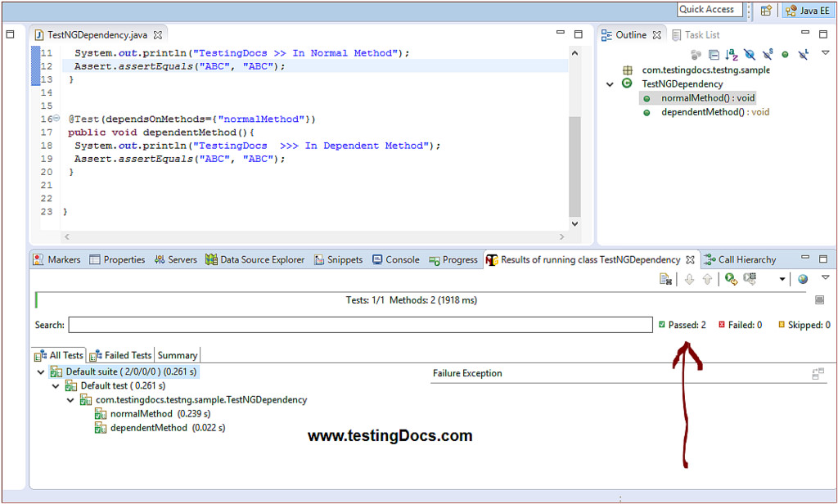
Task: Jump to next failed test
Action: [x=688, y=279]
